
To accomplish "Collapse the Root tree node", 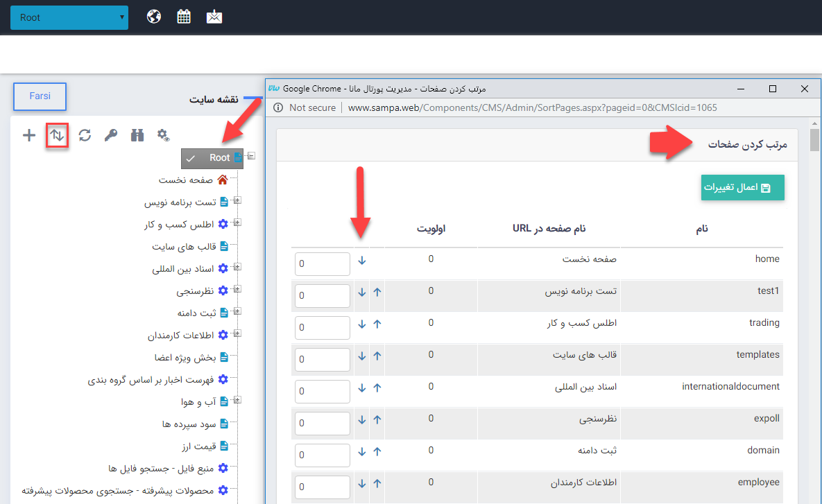I will click(251, 156).
